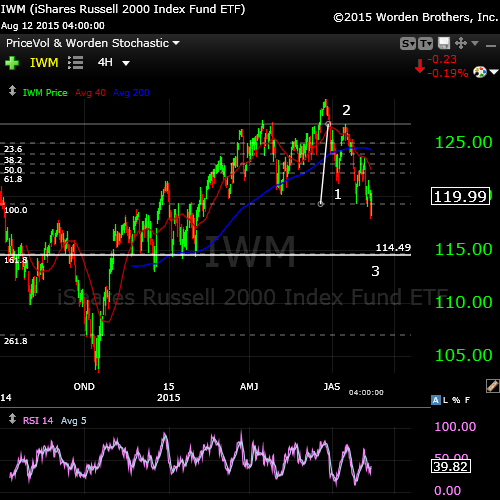Image resolution: width=500 pixels, height=500 pixels.
Task: Click the 105.00 price axis label
Action: point(464,355)
